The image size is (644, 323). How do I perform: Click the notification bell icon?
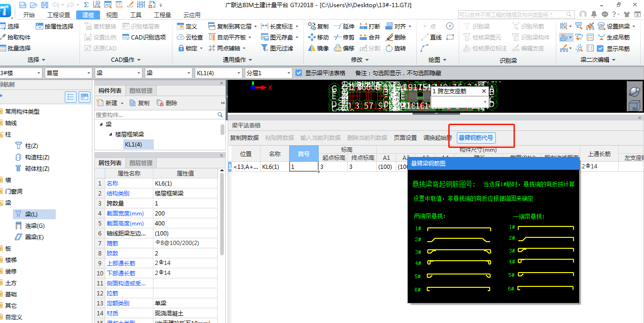tap(594, 14)
